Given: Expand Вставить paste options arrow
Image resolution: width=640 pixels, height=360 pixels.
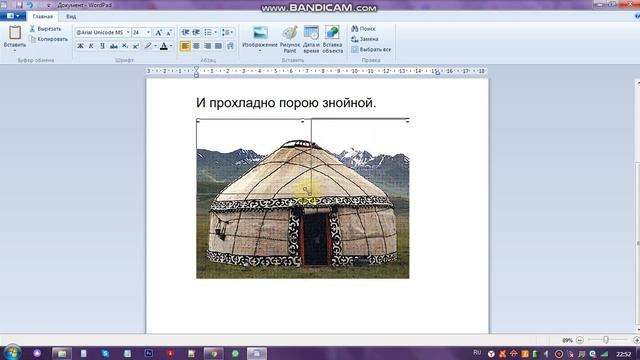Looking at the screenshot, I should pos(15,51).
